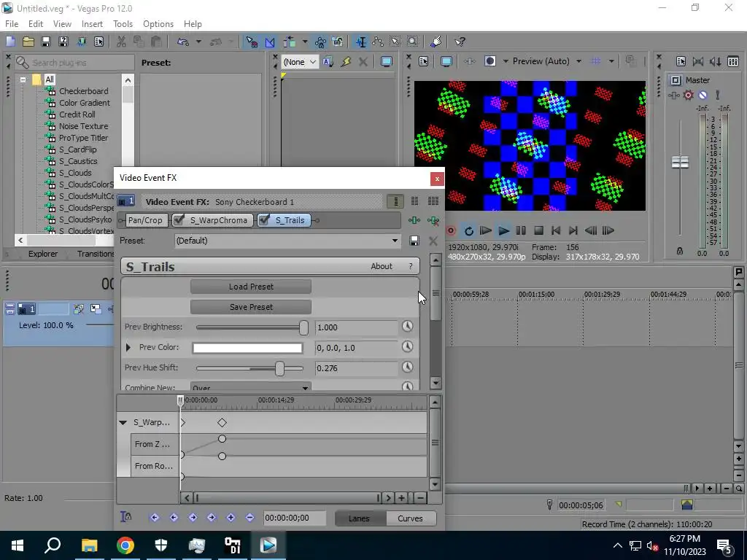747x560 pixels.
Task: Click the Split Screen View icon in preview
Action: pos(489,61)
